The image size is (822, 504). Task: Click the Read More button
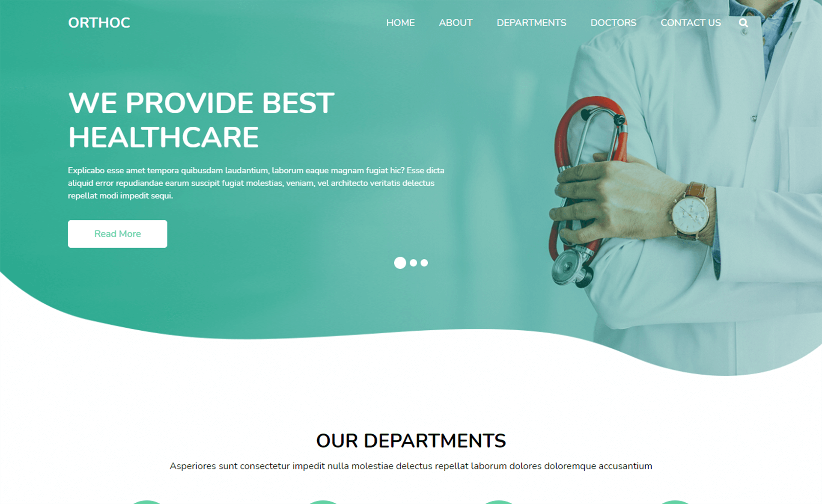pyautogui.click(x=117, y=234)
